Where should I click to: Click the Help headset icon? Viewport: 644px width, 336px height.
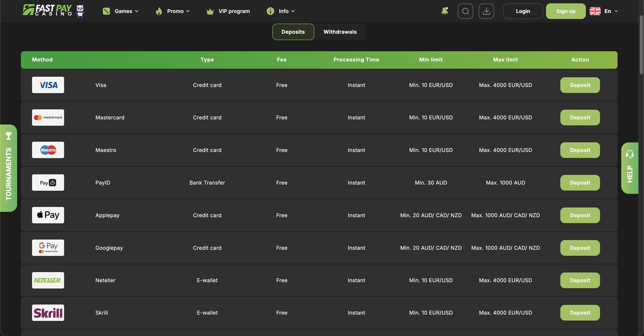[x=630, y=154]
